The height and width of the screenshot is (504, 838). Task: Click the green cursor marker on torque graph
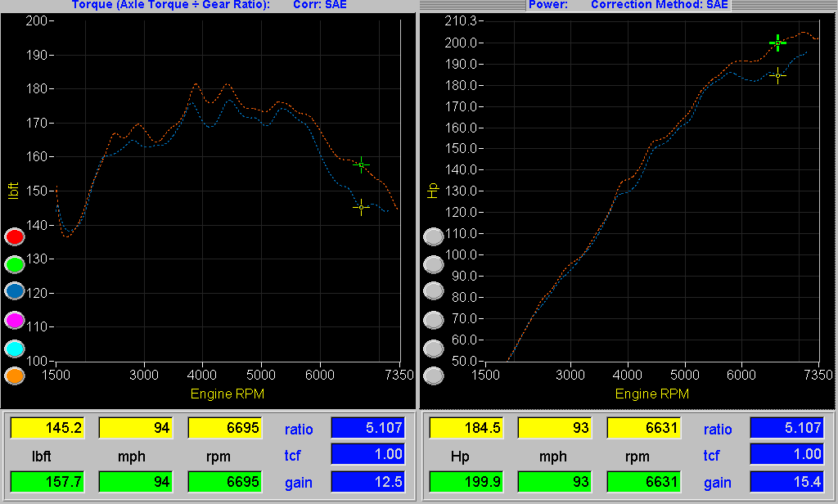tap(361, 165)
